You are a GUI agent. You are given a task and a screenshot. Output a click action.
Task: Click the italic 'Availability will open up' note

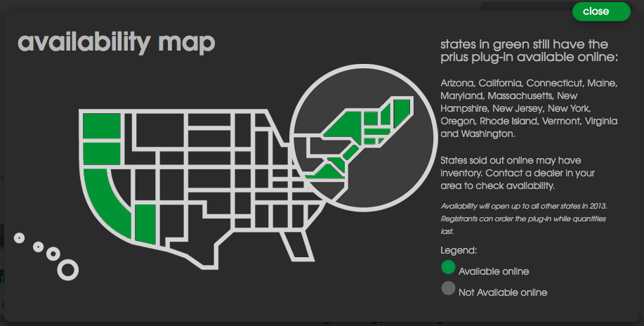[x=524, y=219]
